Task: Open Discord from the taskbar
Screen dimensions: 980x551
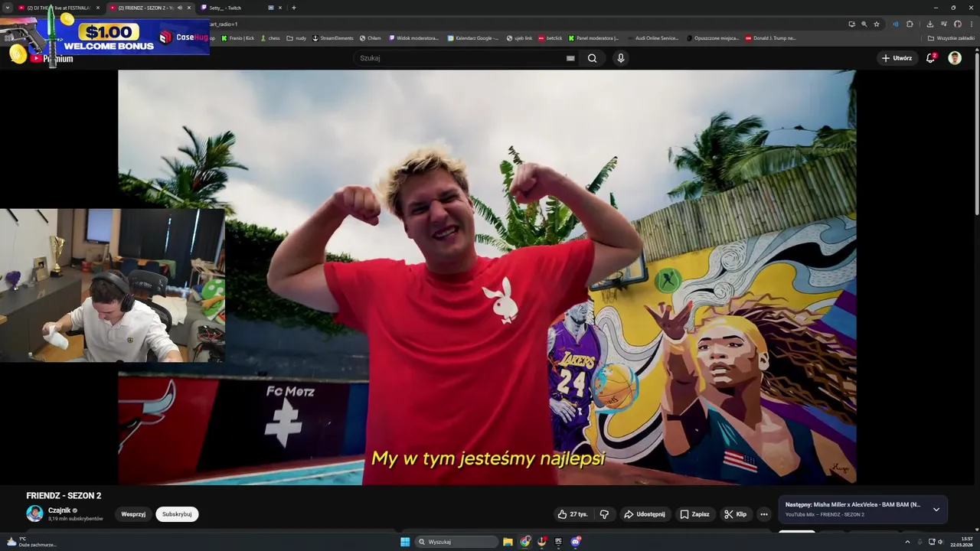Action: coord(576,542)
